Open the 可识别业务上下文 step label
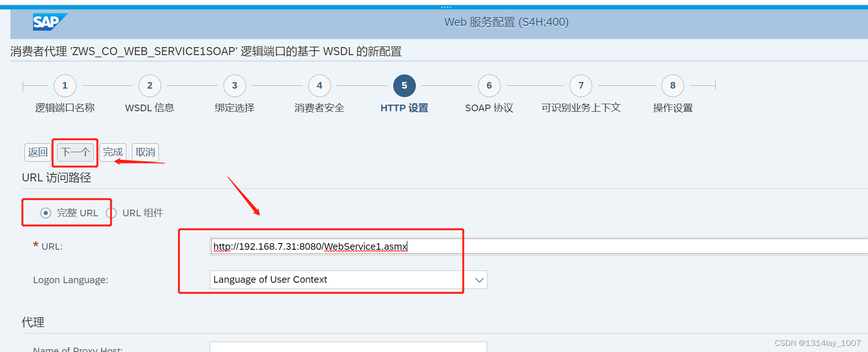The height and width of the screenshot is (352, 868). point(581,108)
